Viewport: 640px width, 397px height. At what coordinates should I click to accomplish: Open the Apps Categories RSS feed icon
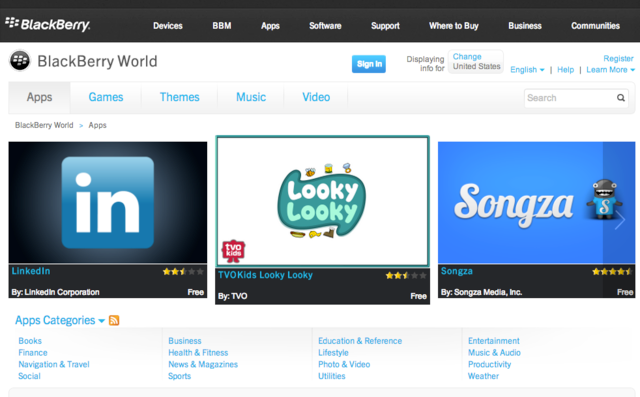(x=114, y=320)
